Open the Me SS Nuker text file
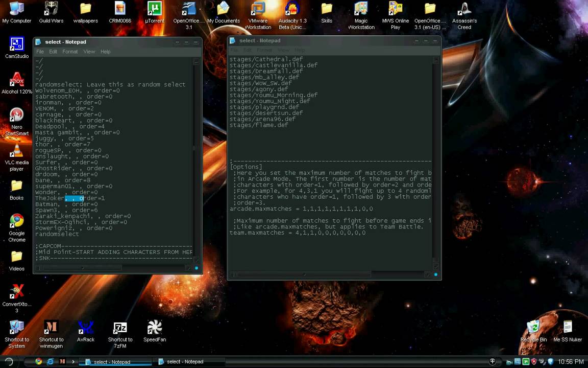Viewport: 588px width, 368px height. (568, 331)
